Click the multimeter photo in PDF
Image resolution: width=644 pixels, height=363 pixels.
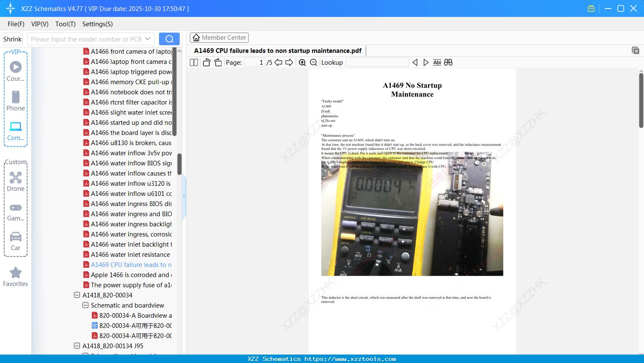click(x=412, y=214)
